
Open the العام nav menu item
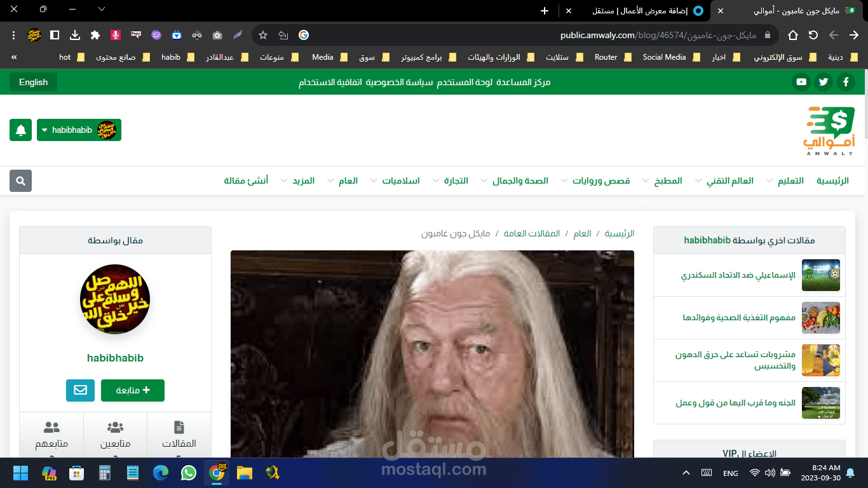coord(348,181)
